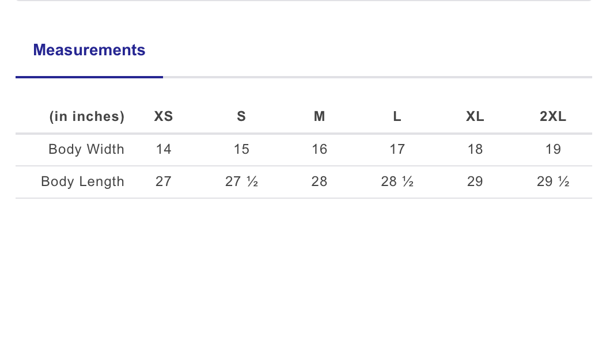
Task: Click Body Length value 29 for XL
Action: tap(475, 181)
